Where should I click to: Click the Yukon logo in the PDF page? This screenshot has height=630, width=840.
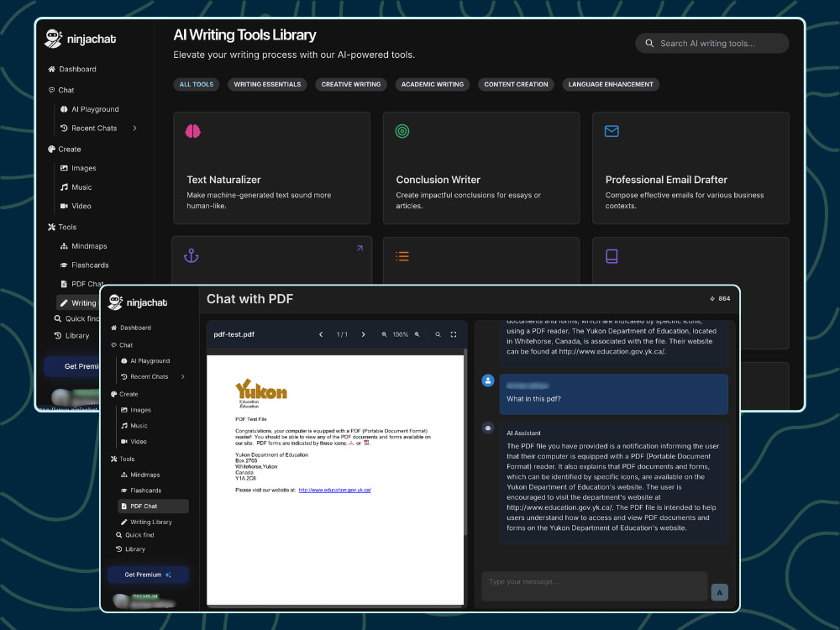click(261, 393)
